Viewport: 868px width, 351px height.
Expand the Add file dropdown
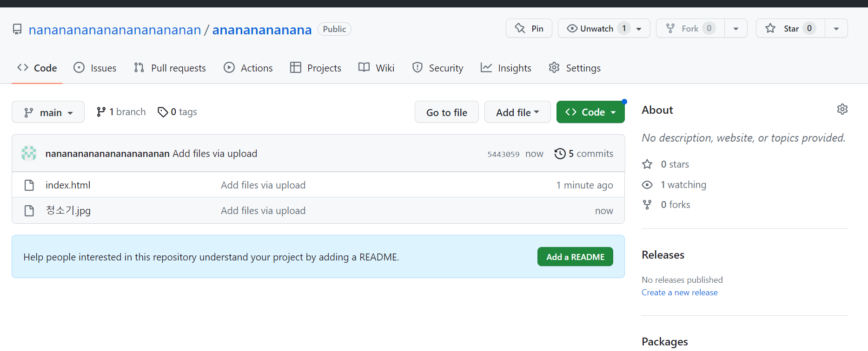click(517, 112)
